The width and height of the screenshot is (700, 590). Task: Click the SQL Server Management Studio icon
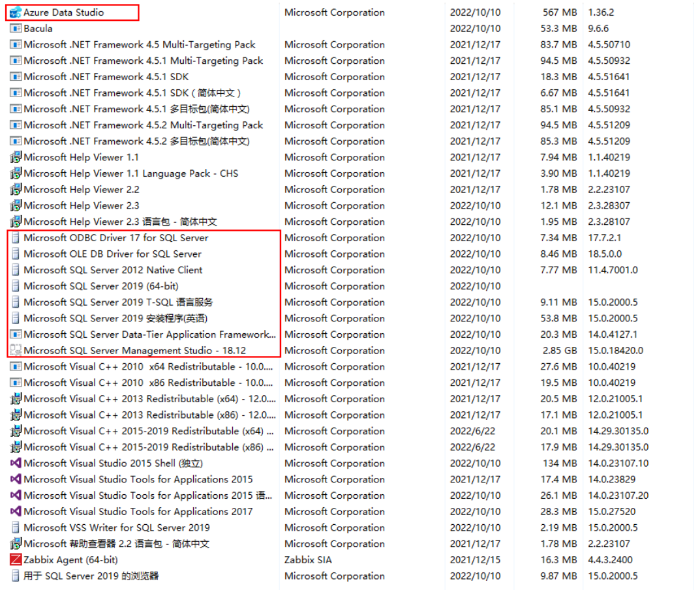tap(16, 350)
